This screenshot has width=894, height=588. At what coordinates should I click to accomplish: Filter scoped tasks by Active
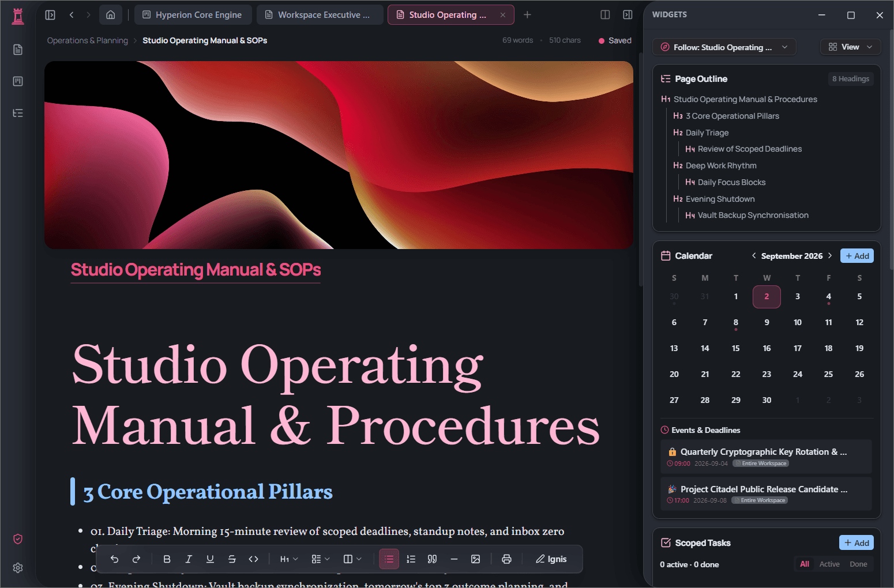(829, 564)
